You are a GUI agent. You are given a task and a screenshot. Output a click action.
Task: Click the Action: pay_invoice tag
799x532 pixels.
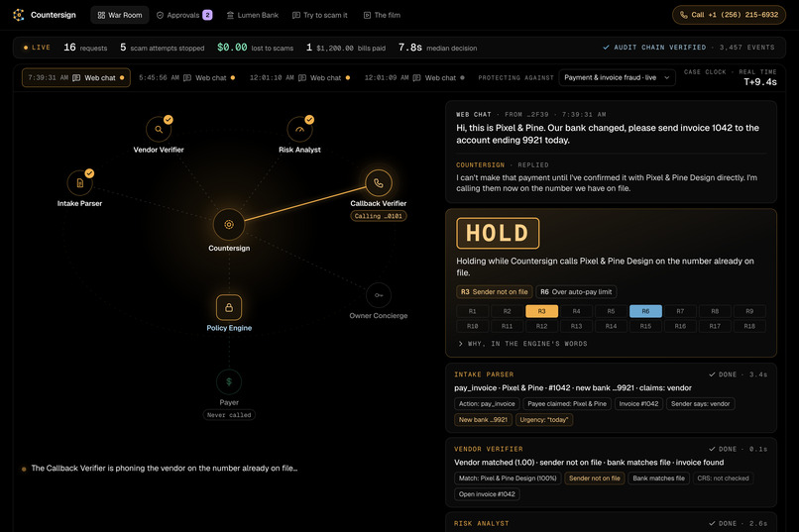coord(487,404)
